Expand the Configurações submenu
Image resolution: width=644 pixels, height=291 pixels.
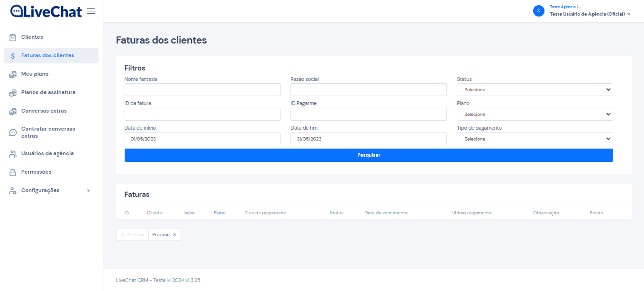[88, 191]
